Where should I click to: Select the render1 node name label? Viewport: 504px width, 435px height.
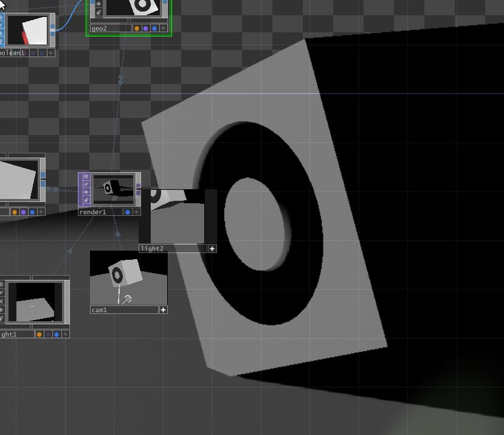tap(92, 212)
